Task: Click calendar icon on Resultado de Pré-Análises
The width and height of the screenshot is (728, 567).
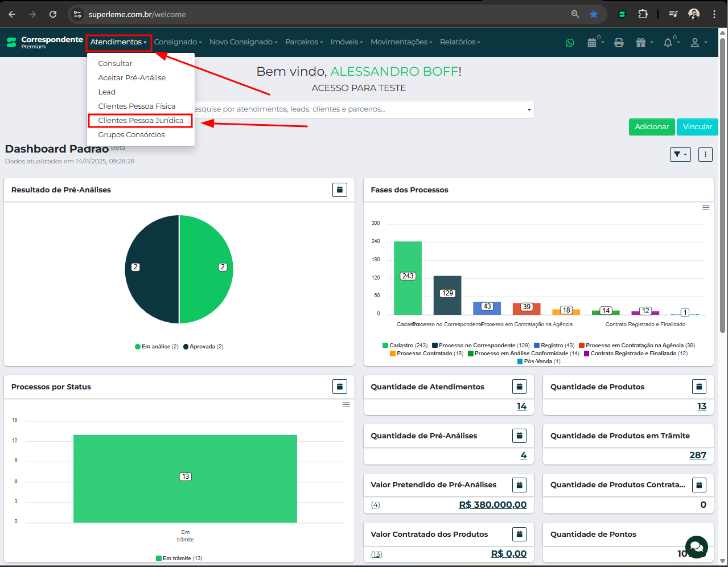Action: coord(340,190)
